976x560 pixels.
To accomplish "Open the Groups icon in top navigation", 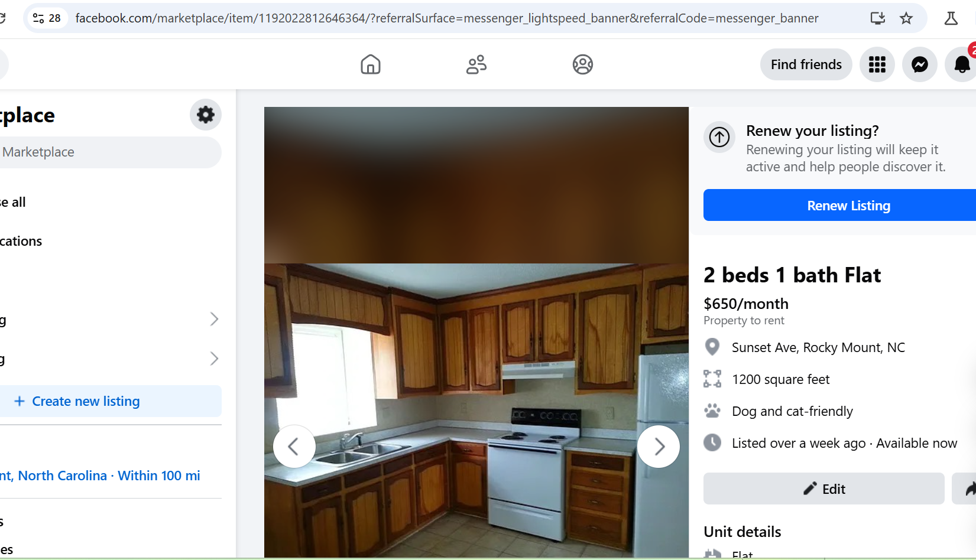I will click(x=583, y=64).
